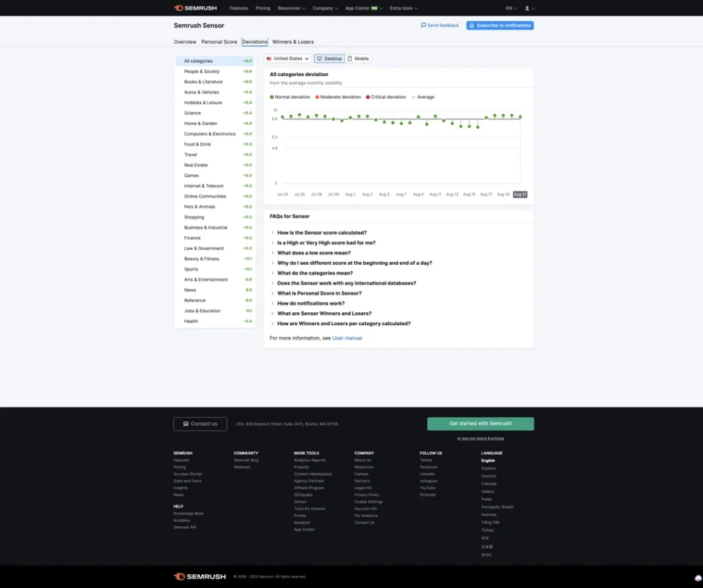The height and width of the screenshot is (588, 703).
Task: Expand the App Center dropdown
Action: [x=364, y=8]
